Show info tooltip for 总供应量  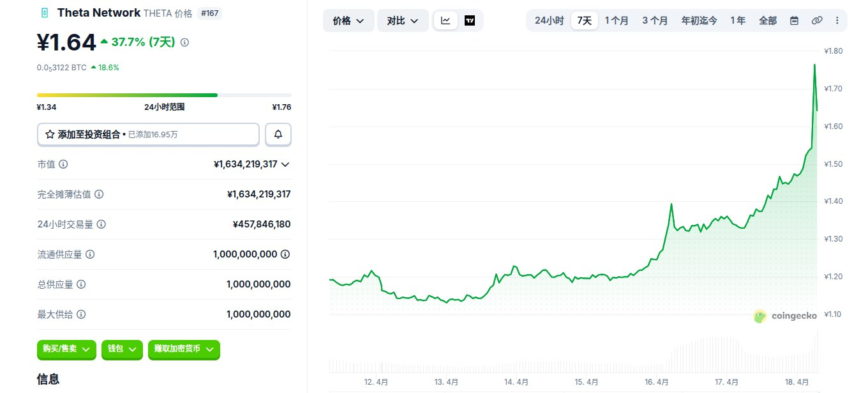81,284
